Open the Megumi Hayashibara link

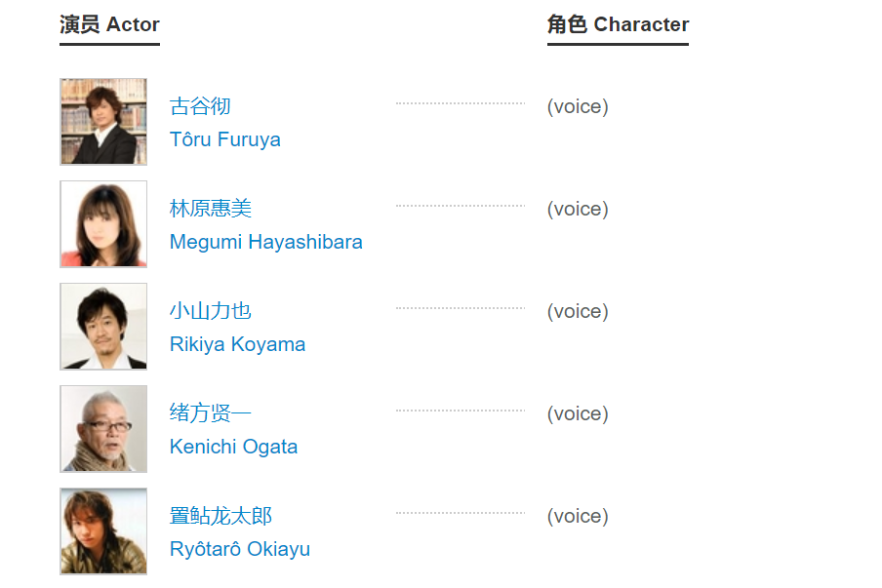coord(266,242)
